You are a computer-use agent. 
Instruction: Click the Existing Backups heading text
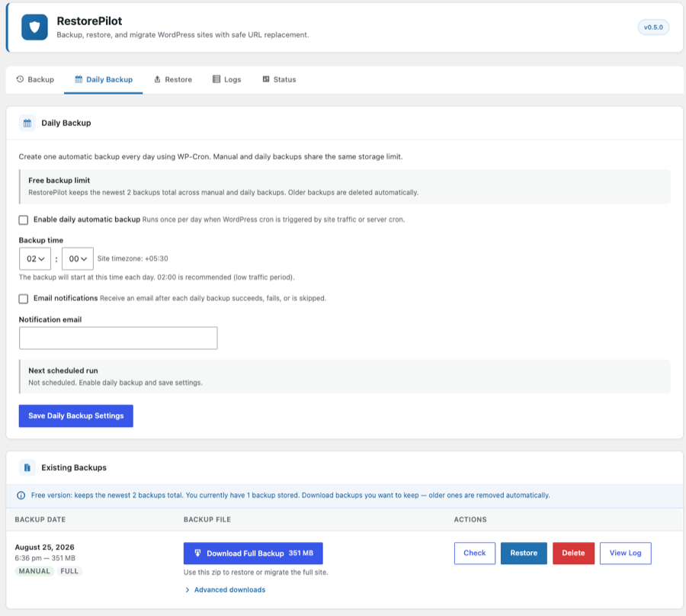74,467
